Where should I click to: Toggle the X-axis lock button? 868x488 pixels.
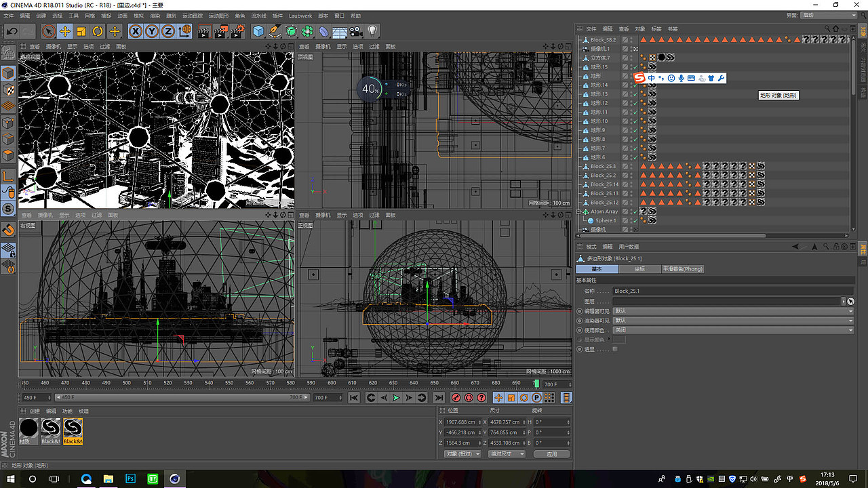click(x=136, y=31)
